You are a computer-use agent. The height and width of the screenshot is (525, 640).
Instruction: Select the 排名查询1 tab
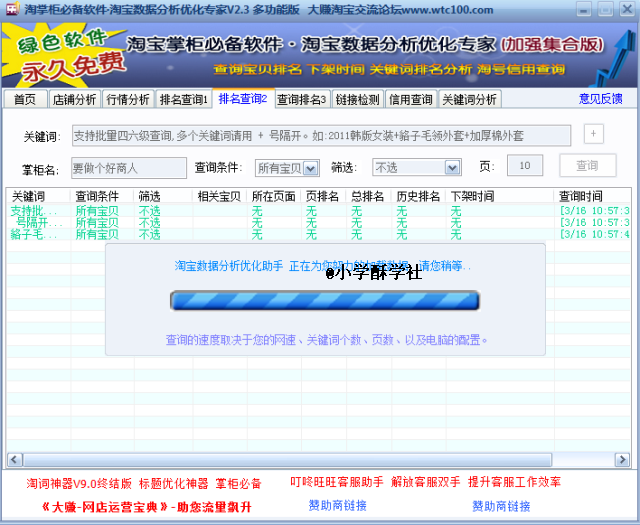(x=184, y=99)
